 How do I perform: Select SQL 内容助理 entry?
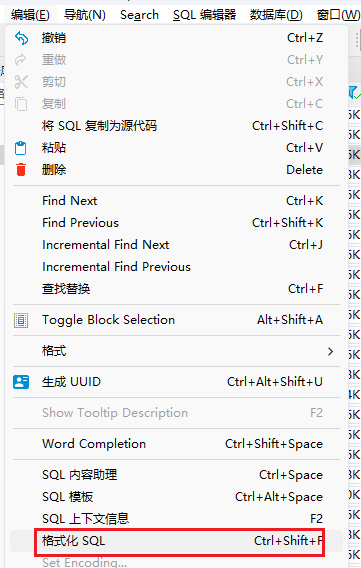pos(176,475)
